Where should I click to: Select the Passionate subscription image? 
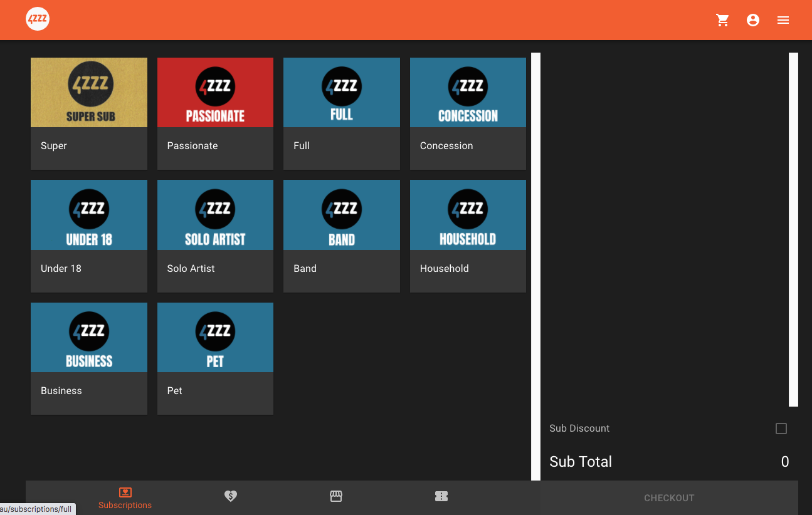[215, 93]
